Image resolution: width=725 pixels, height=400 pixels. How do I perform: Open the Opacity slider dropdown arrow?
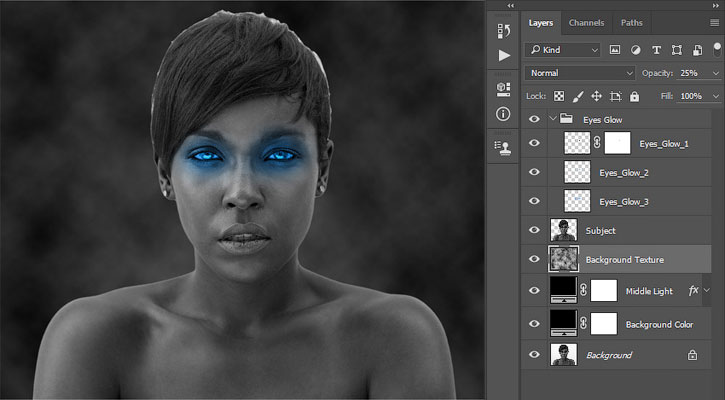pyautogui.click(x=716, y=73)
